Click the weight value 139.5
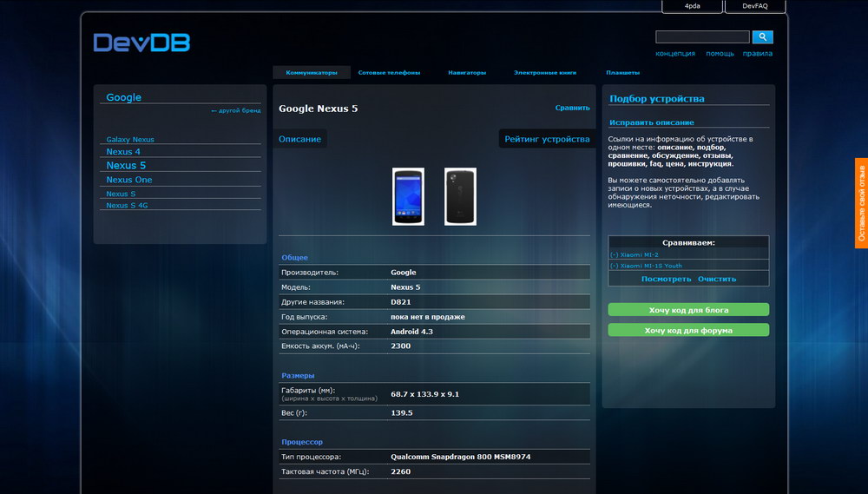This screenshot has width=868, height=494. point(402,413)
